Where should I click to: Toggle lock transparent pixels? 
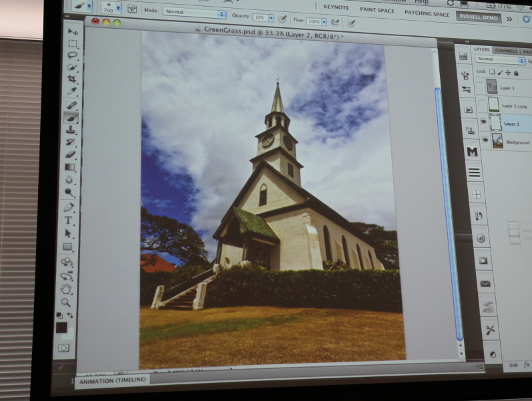point(492,72)
